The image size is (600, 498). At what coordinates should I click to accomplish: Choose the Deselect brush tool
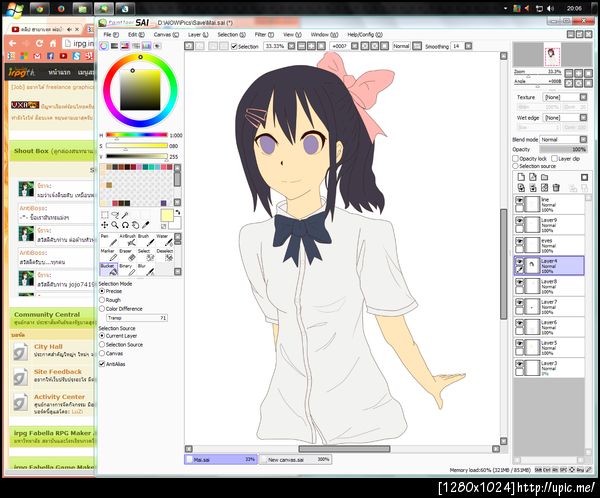[x=164, y=255]
